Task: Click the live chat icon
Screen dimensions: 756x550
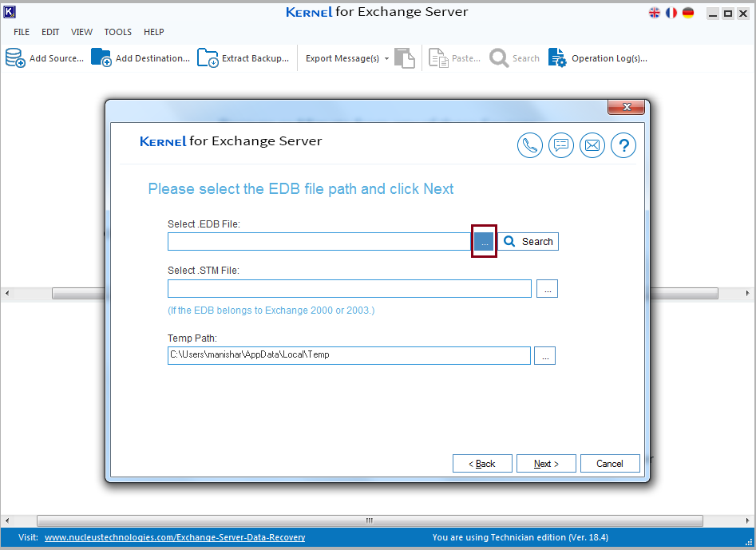Action: [x=560, y=145]
